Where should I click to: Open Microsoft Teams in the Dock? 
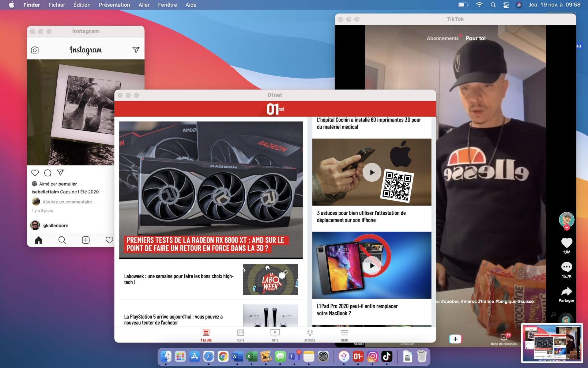pyautogui.click(x=294, y=356)
